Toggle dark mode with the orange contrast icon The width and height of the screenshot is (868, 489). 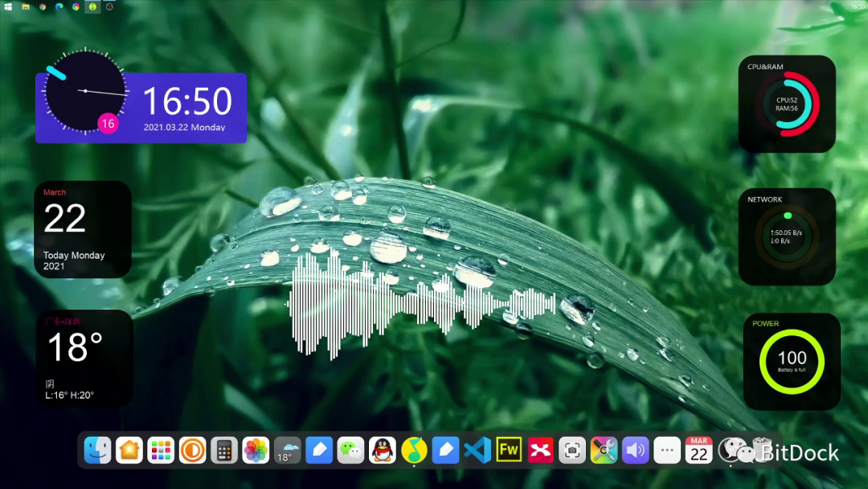pyautogui.click(x=193, y=450)
